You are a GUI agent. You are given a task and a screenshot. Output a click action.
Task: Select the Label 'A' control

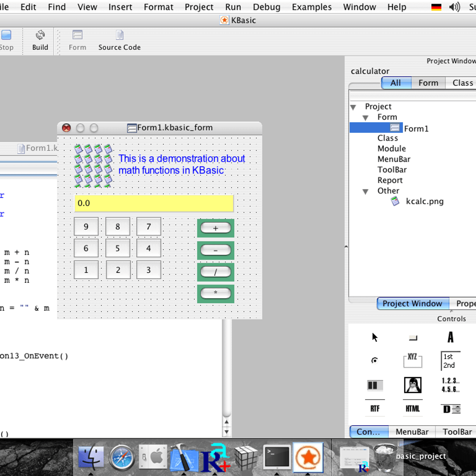(450, 337)
